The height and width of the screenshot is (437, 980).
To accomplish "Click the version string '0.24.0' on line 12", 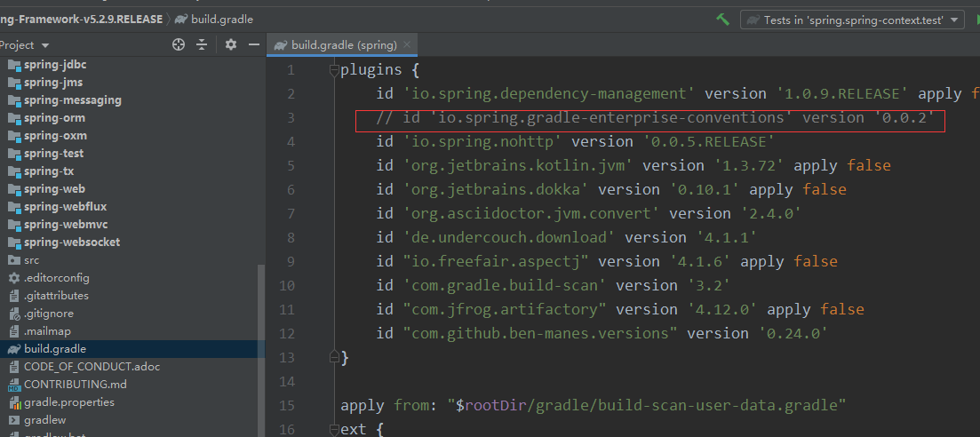I will pos(793,333).
